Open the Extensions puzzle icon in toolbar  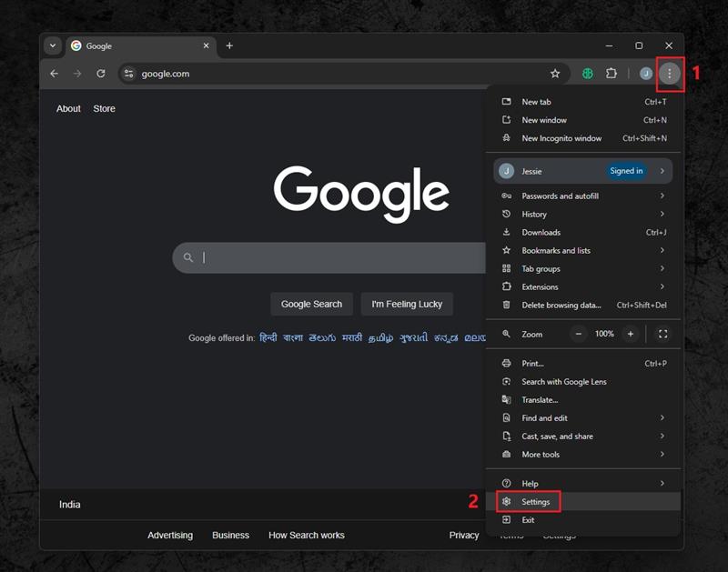(x=612, y=74)
